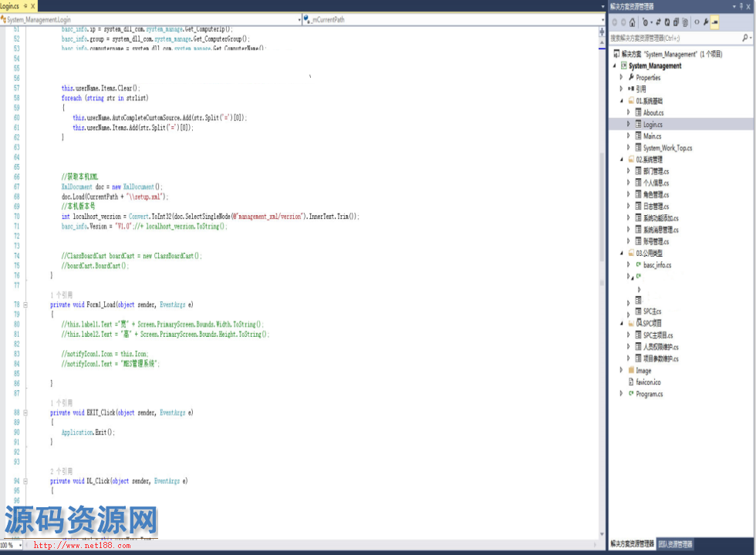The height and width of the screenshot is (555, 756).
Task: Click the Show All Files icon
Action: [685, 22]
